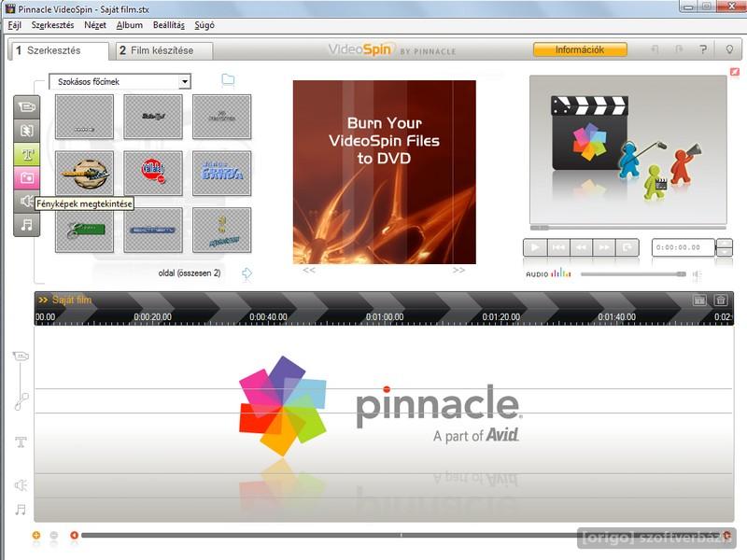The image size is (747, 560).
Task: Click the lightbulb tips icon
Action: click(729, 49)
